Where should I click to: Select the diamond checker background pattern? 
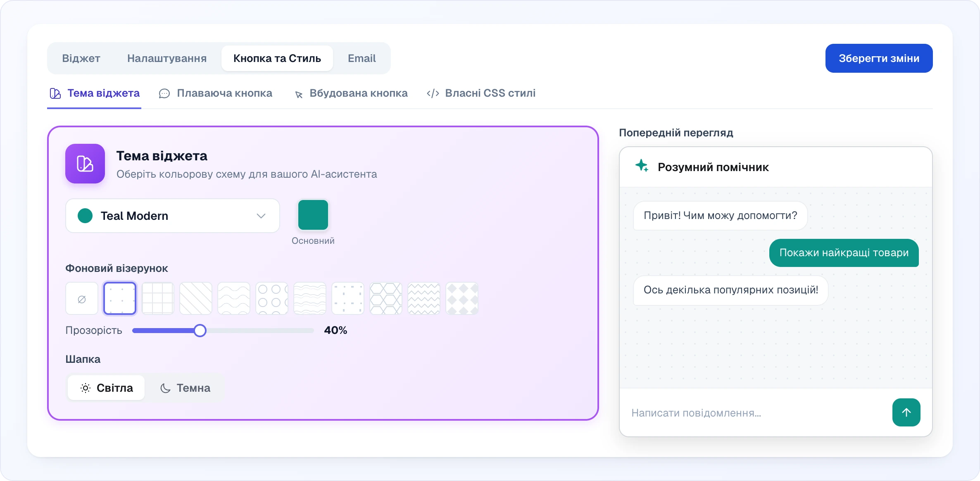pos(462,298)
